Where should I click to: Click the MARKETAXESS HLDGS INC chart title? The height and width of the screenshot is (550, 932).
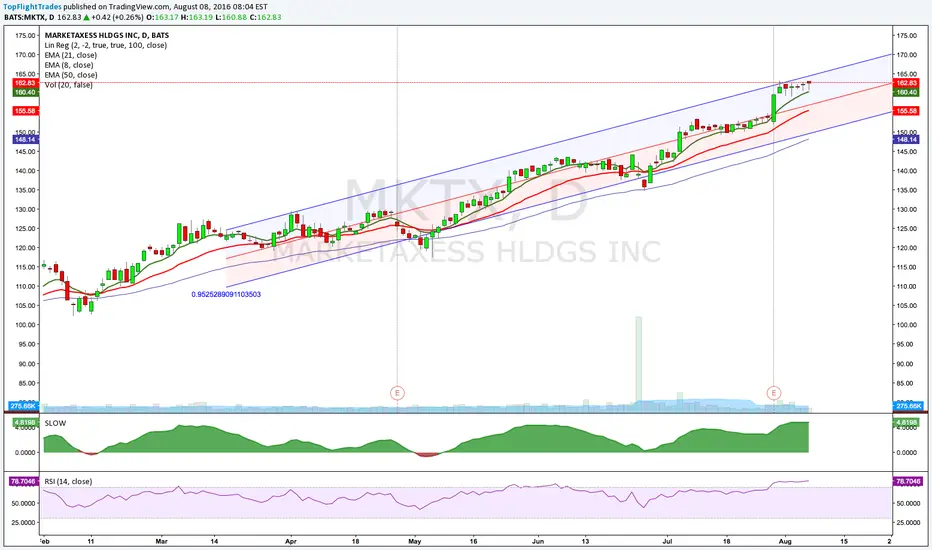pyautogui.click(x=106, y=35)
